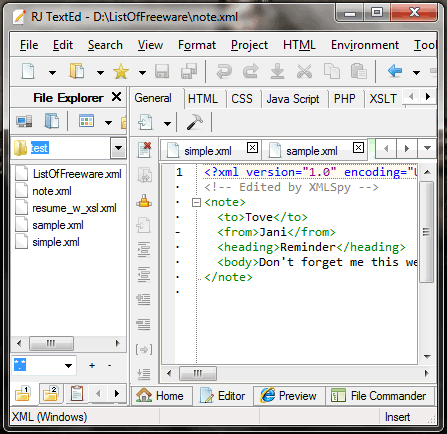The image size is (447, 434).
Task: Open the HTML menu
Action: [x=299, y=45]
